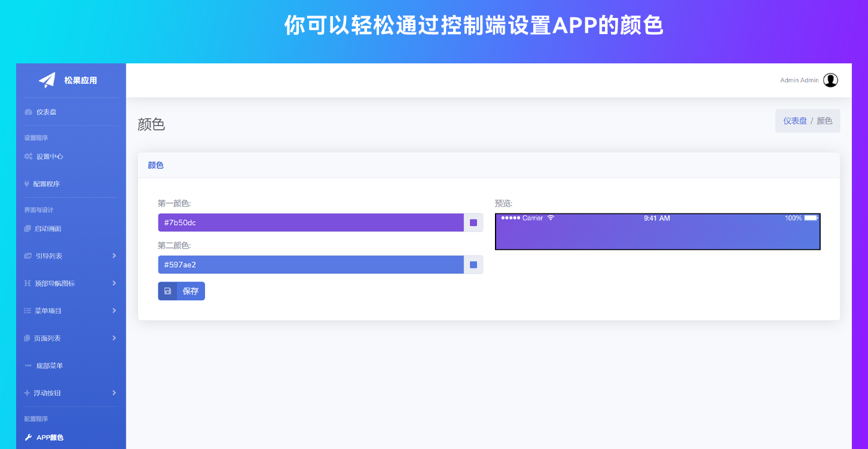The image size is (868, 449).
Task: Open the 第一颜色 color picker swatch
Action: tap(473, 222)
